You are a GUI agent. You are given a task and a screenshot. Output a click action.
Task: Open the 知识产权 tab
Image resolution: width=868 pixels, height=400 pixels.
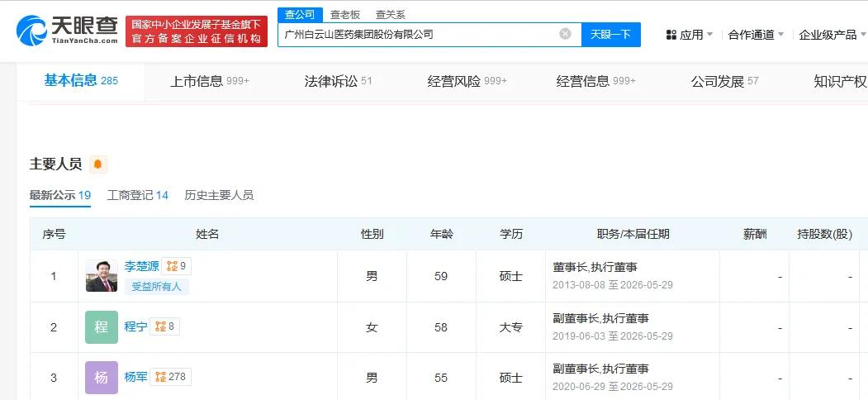tap(840, 82)
